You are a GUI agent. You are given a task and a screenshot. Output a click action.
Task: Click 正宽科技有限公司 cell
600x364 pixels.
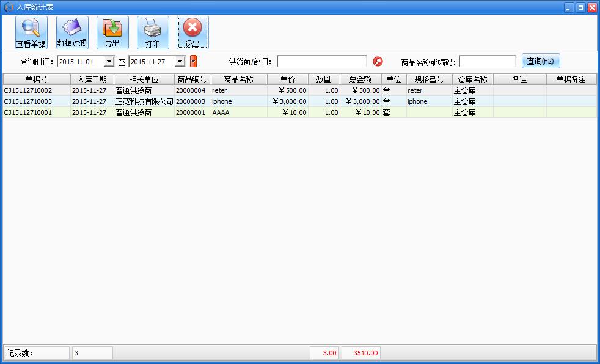[144, 101]
